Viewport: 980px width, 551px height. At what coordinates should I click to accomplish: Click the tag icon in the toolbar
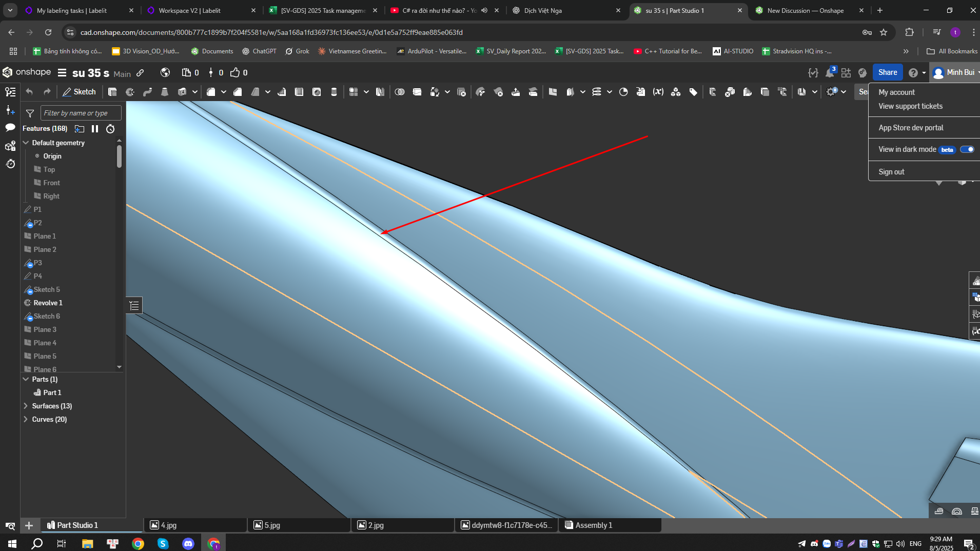pos(693,92)
